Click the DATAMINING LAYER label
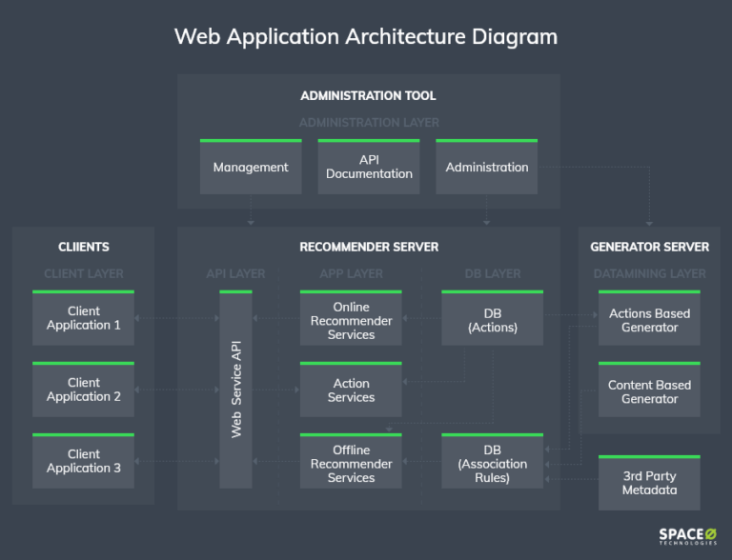732x560 pixels. tap(649, 273)
